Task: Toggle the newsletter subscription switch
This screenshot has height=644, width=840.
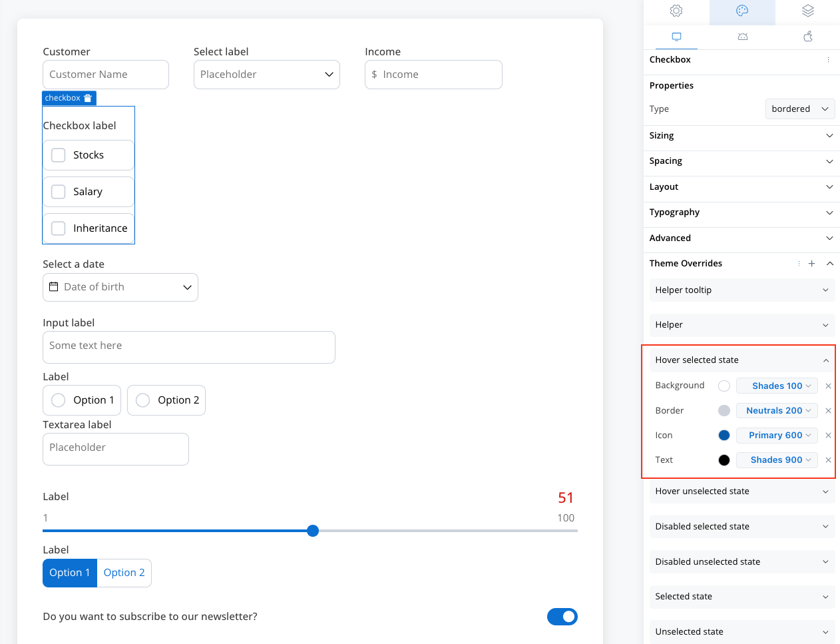Action: pos(562,617)
